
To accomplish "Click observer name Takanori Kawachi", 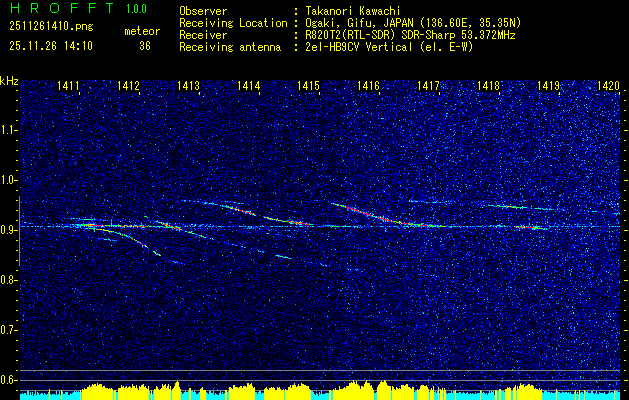I will point(352,11).
